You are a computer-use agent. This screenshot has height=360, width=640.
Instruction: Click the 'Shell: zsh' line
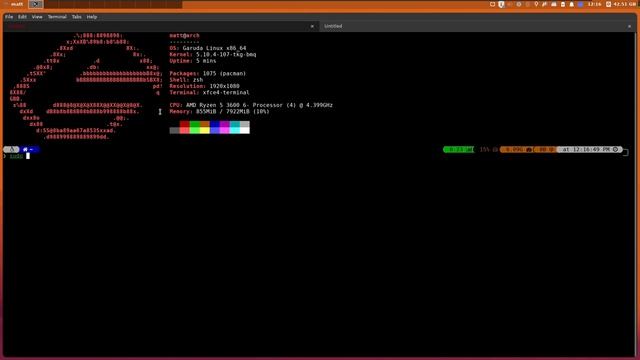click(x=186, y=80)
